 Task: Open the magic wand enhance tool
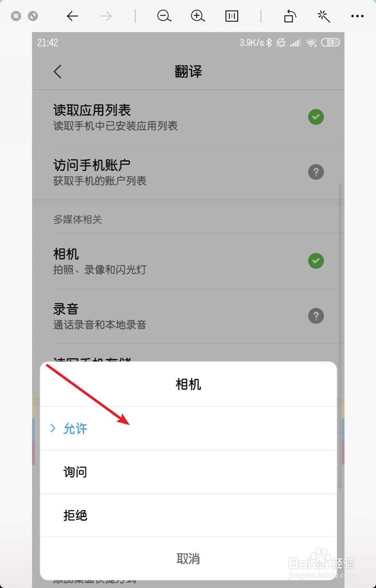click(x=323, y=16)
